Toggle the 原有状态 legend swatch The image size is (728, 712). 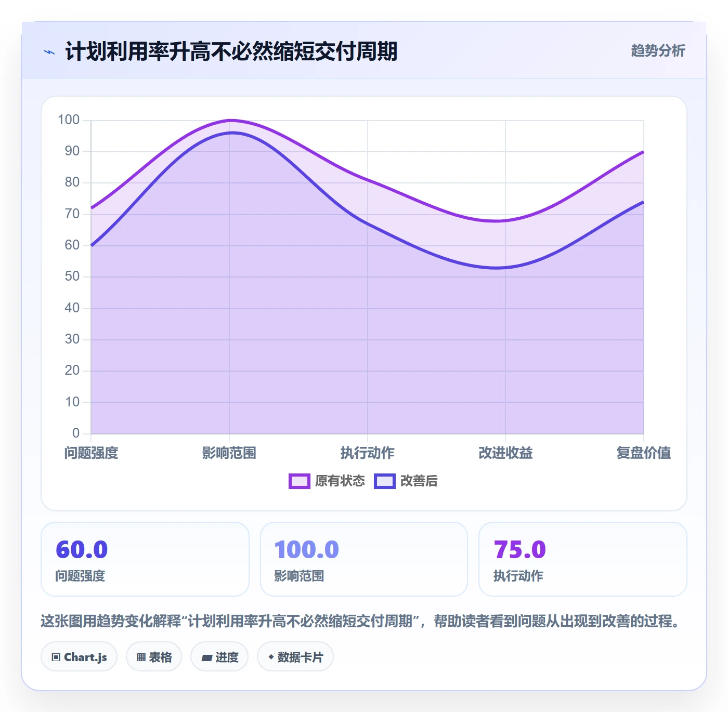(299, 481)
